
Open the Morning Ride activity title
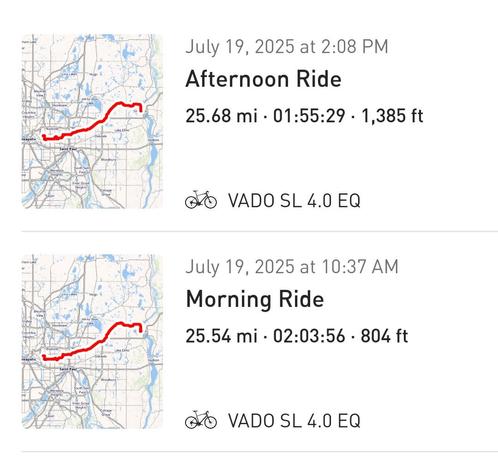coord(255,299)
